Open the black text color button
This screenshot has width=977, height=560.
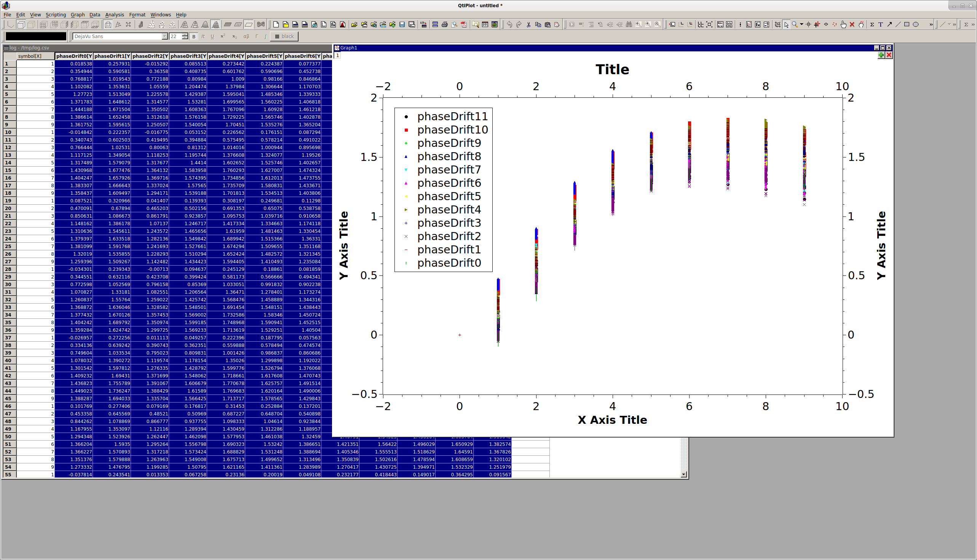(284, 37)
